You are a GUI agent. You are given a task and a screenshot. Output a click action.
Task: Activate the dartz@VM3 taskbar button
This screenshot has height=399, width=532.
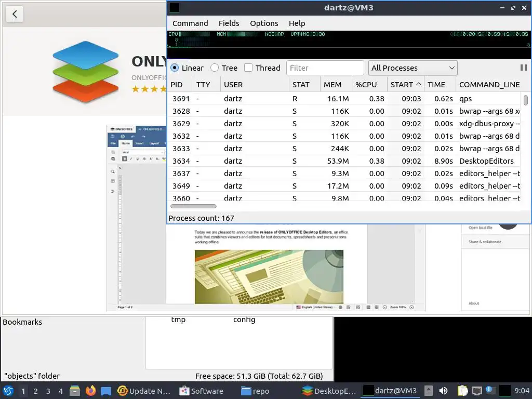[x=390, y=391]
